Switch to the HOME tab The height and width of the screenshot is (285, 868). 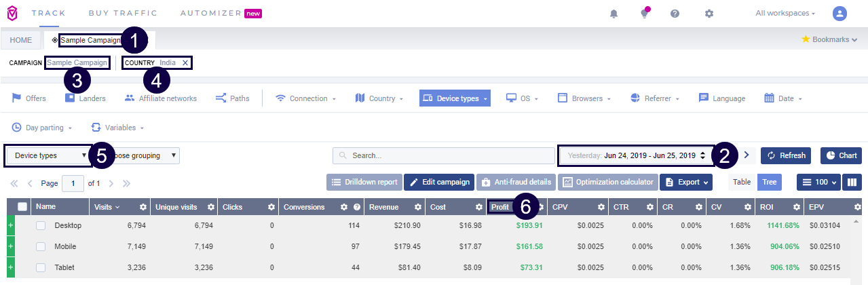click(x=20, y=40)
